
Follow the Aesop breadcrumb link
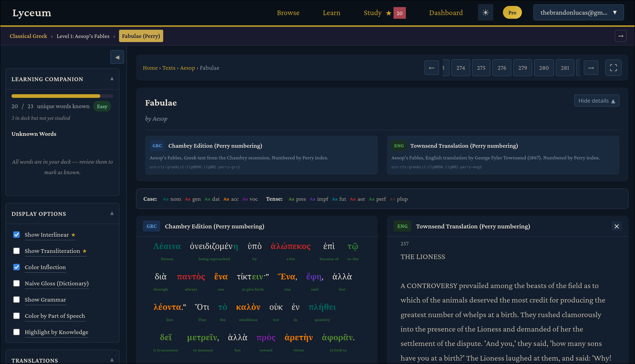187,68
